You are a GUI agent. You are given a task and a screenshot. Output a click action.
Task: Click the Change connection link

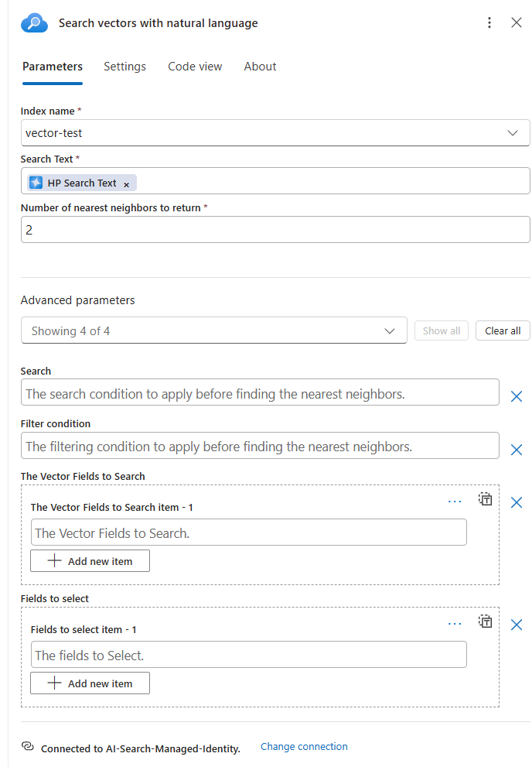[304, 747]
